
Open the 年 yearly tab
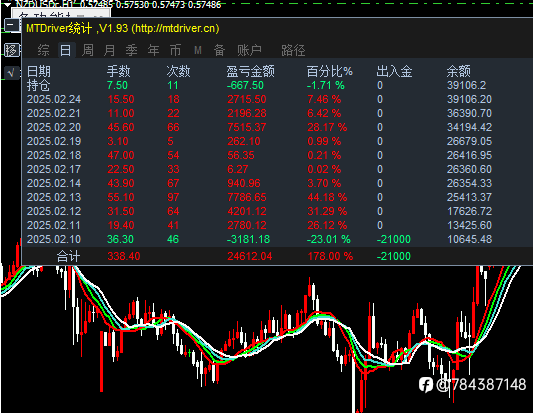click(153, 50)
